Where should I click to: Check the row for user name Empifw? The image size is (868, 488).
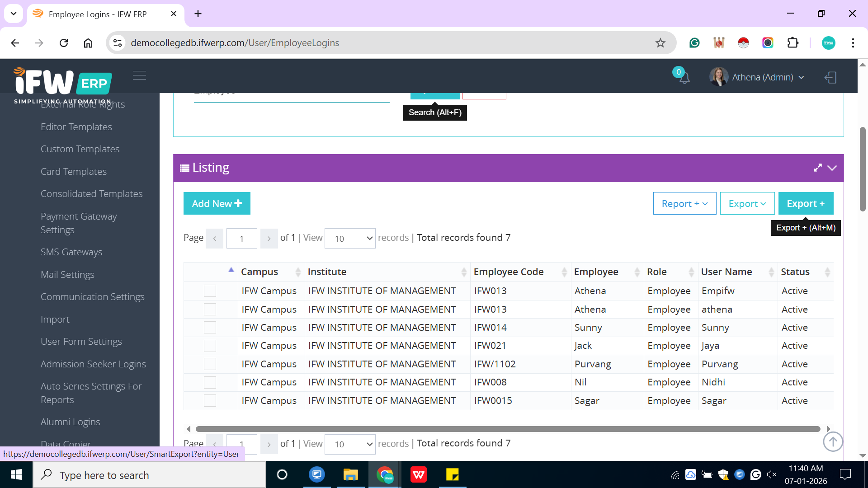(x=210, y=291)
